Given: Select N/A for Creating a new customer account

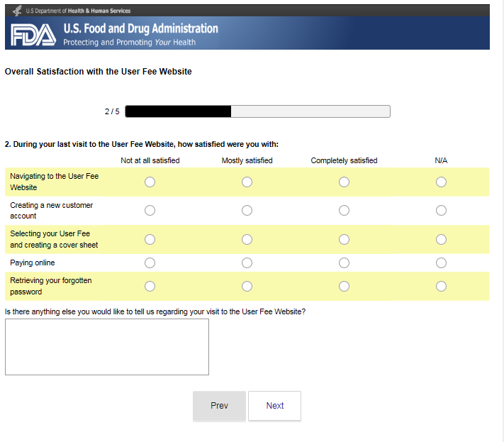Looking at the screenshot, I should (441, 211).
